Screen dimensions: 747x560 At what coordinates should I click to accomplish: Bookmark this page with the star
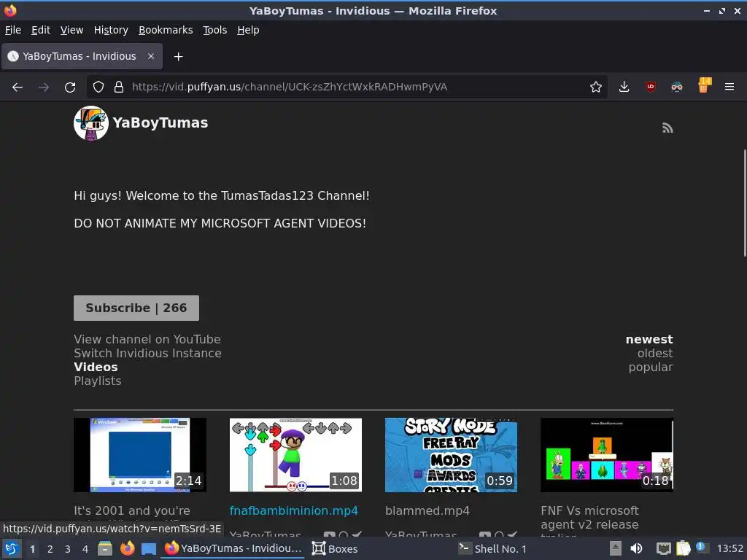click(x=595, y=87)
